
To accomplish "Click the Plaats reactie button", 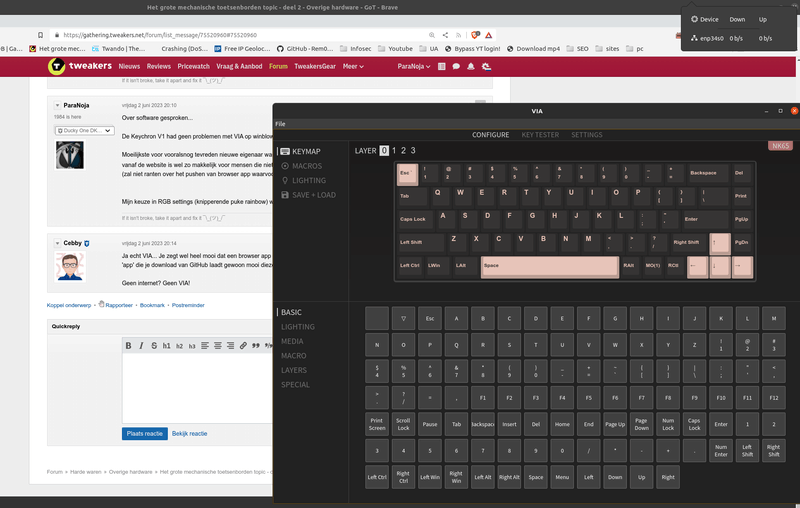I will point(145,434).
